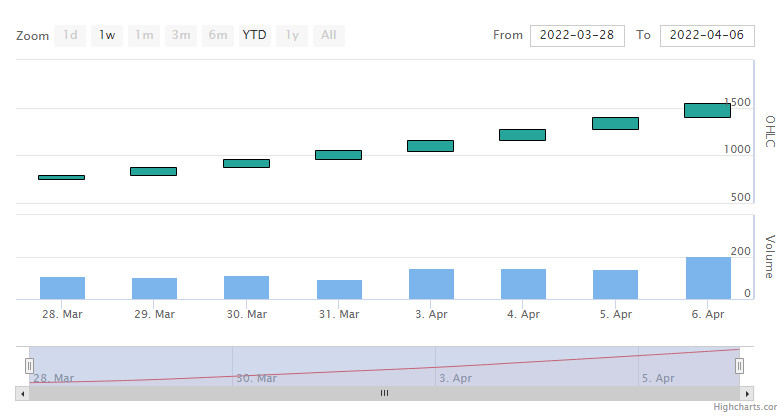Image resolution: width=777 pixels, height=419 pixels.
Task: Click the right navigator range handle
Action: coord(739,366)
